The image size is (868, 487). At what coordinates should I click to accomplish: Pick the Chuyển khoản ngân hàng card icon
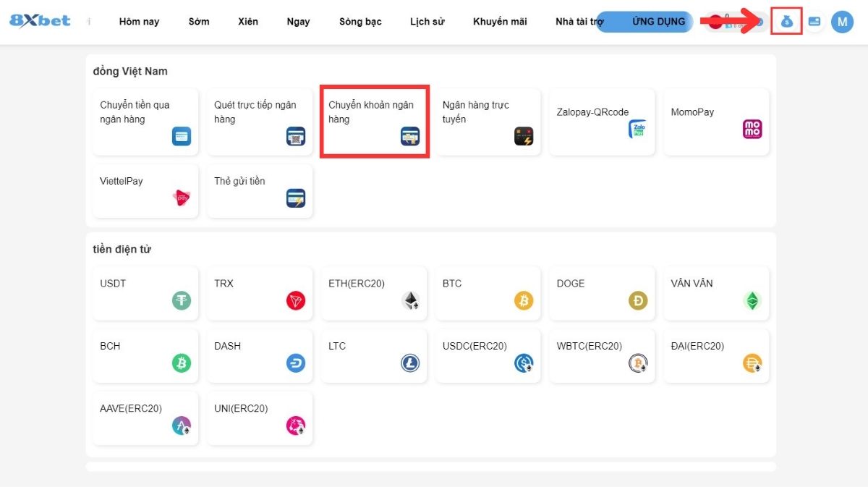tap(410, 136)
